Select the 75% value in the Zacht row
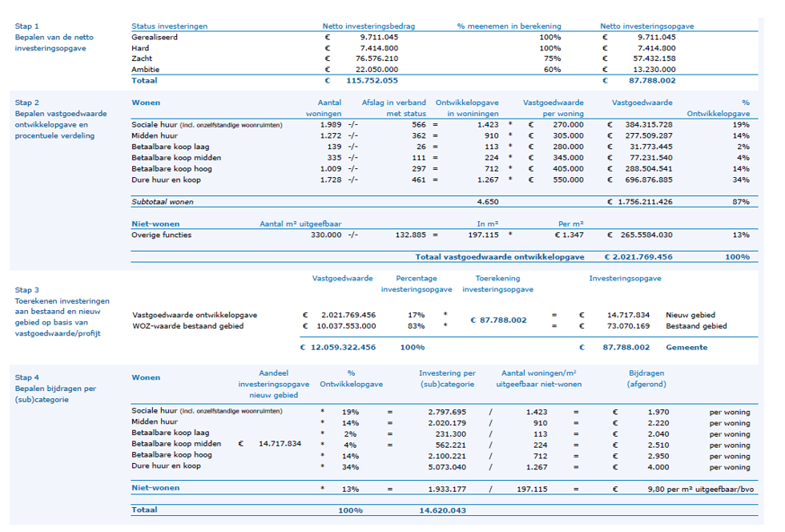Viewport: 785px width, 532px height. [x=552, y=58]
